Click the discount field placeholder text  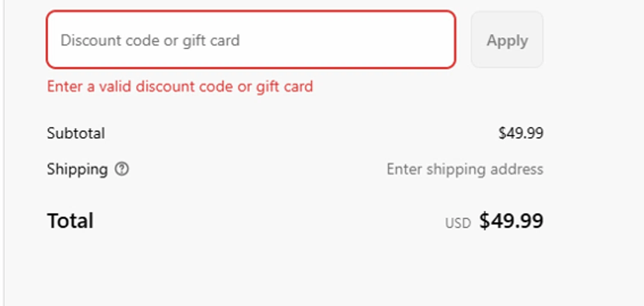[150, 40]
